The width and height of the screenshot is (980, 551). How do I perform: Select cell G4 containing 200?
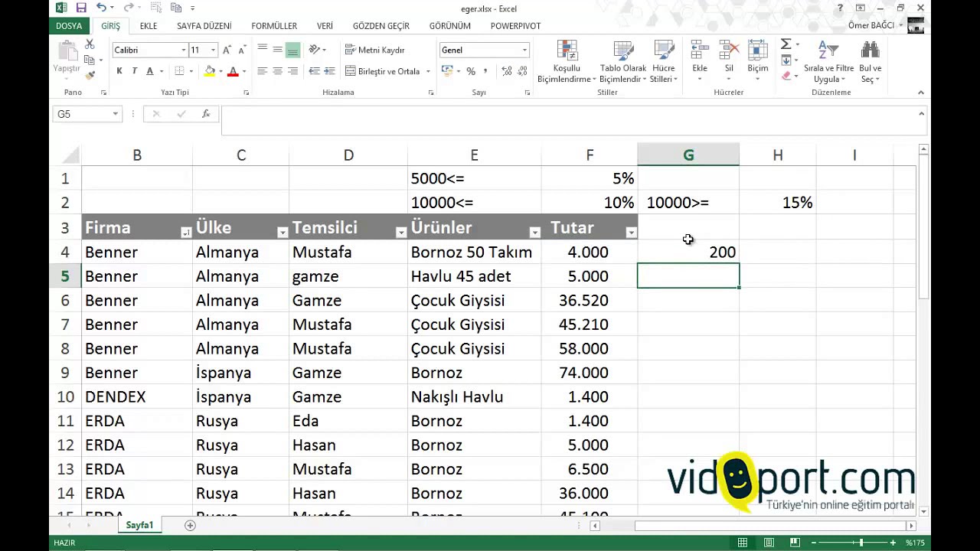[x=688, y=252]
